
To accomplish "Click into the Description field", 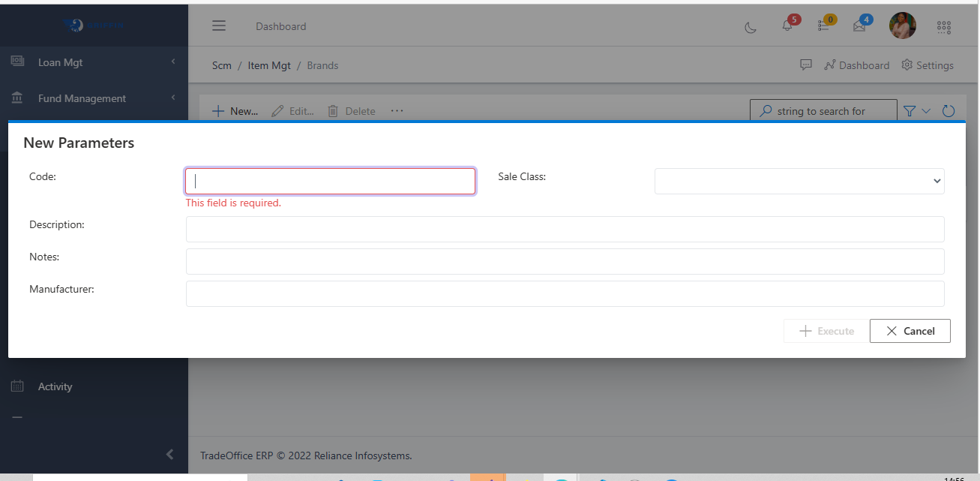I will (565, 229).
